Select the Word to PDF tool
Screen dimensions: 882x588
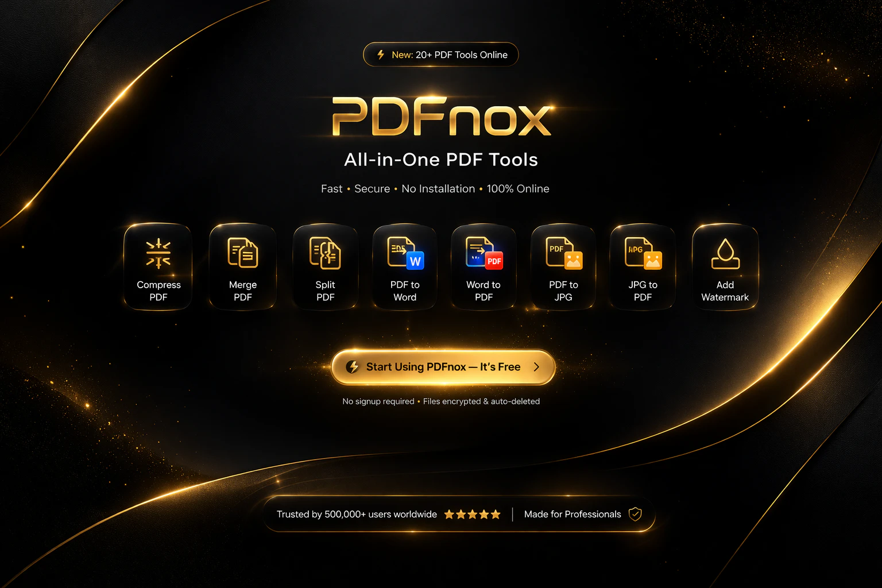pyautogui.click(x=483, y=266)
